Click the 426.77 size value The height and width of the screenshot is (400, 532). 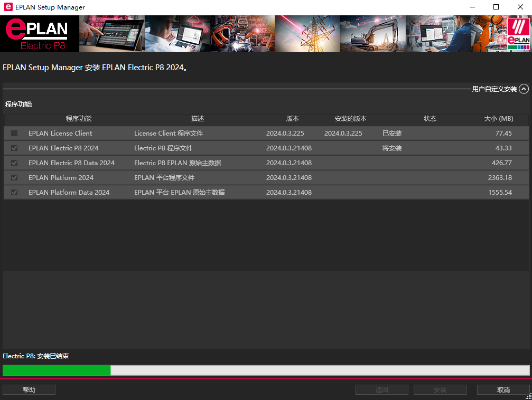pos(501,163)
